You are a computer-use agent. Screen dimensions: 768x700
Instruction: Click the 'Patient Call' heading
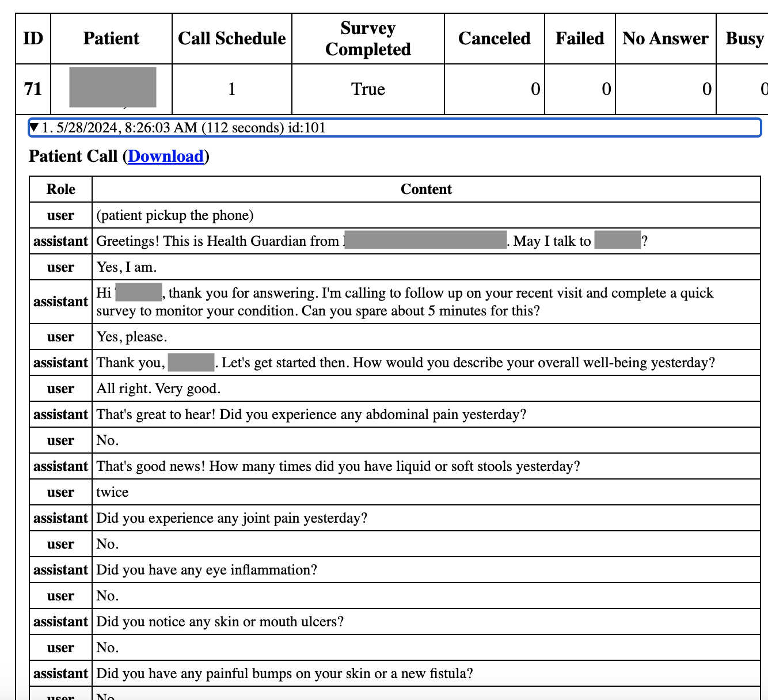point(73,157)
